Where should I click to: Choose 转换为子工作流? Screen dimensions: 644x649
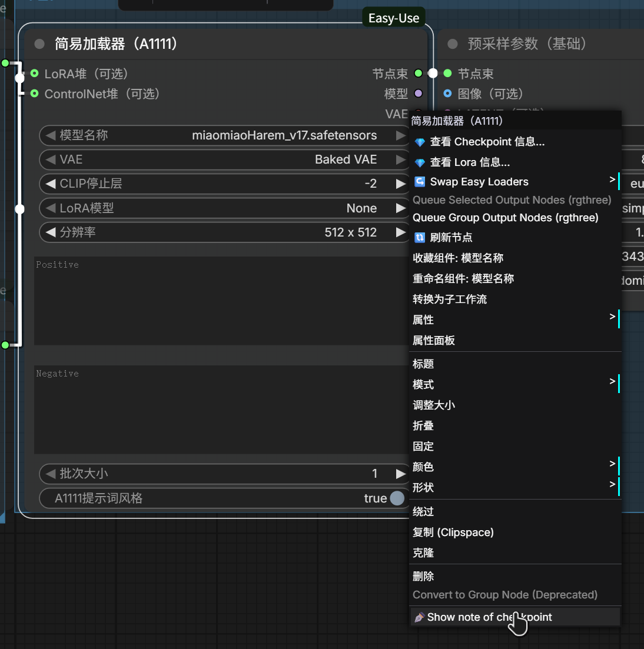[x=514, y=299]
